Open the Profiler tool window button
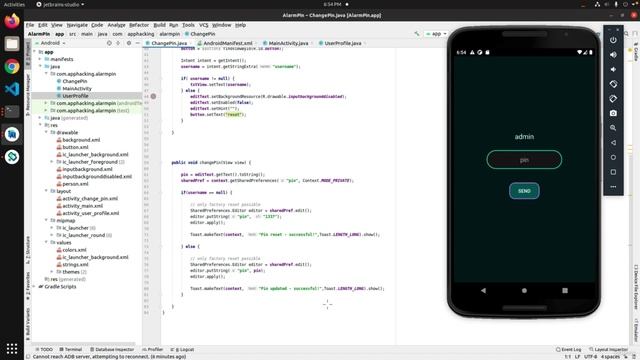This screenshot has width=640, height=360. click(x=152, y=349)
